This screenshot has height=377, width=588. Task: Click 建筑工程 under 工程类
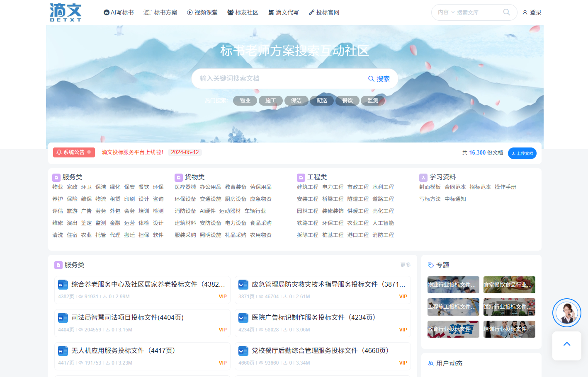click(x=308, y=187)
